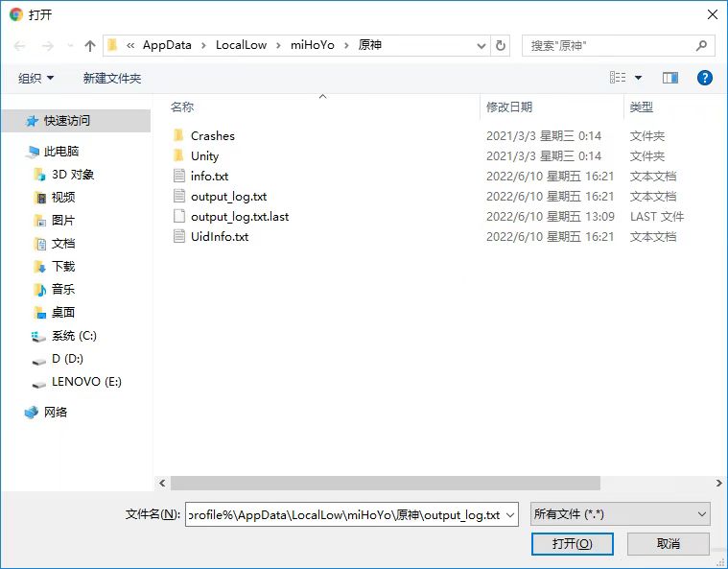Select file name info.txt
The width and height of the screenshot is (728, 569).
tap(209, 176)
